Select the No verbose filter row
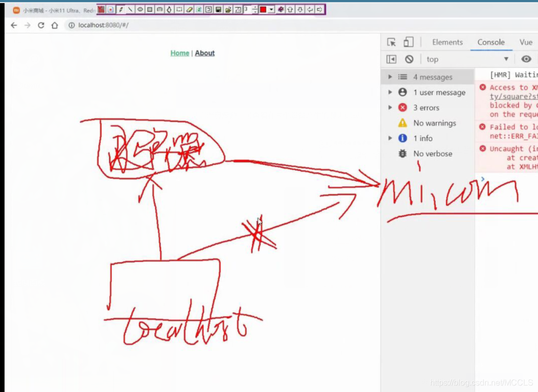The height and width of the screenshot is (392, 538). [428, 153]
